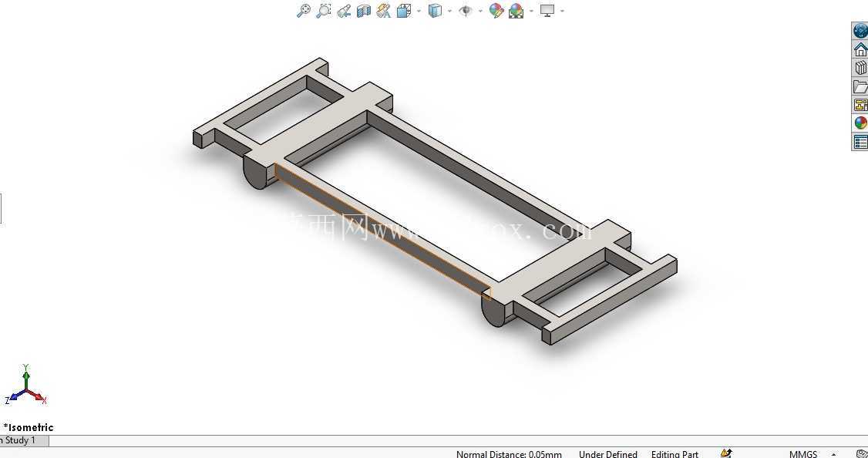Toggle the Section View tool

tap(364, 11)
